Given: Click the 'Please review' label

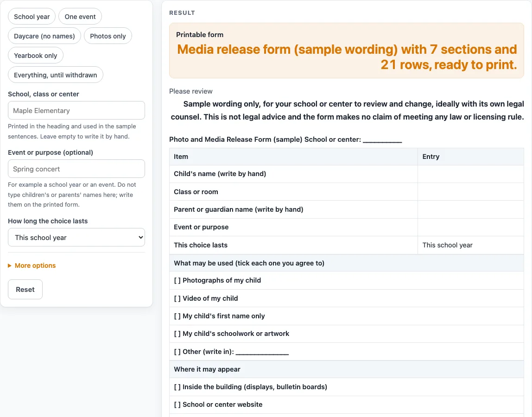Looking at the screenshot, I should [x=190, y=91].
